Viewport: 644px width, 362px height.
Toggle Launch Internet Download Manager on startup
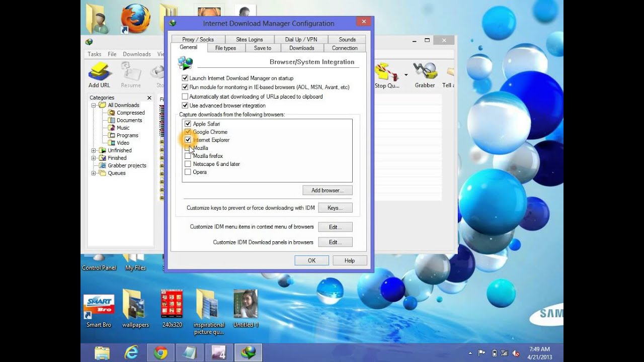pyautogui.click(x=185, y=78)
